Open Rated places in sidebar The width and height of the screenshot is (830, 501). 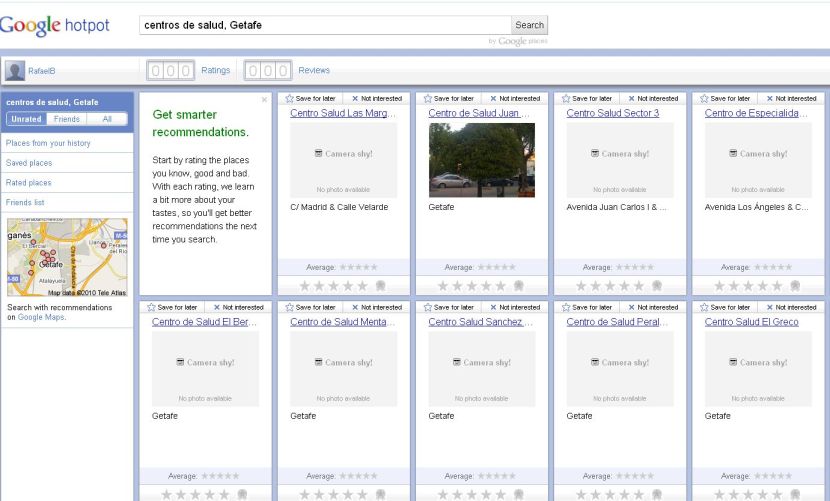pyautogui.click(x=29, y=183)
